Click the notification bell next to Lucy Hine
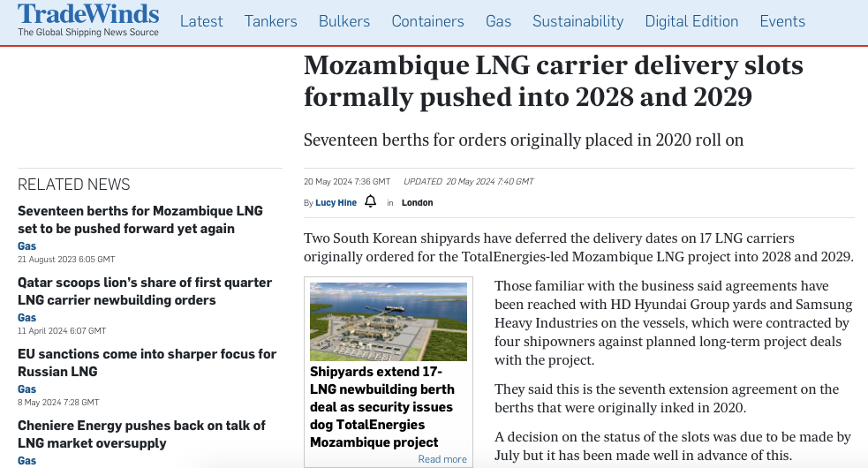Screen dimensions: 868x468 pyautogui.click(x=370, y=201)
